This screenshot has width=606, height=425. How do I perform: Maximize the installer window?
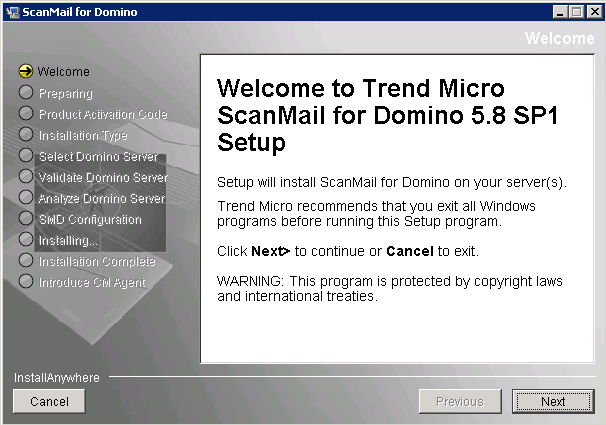click(574, 12)
